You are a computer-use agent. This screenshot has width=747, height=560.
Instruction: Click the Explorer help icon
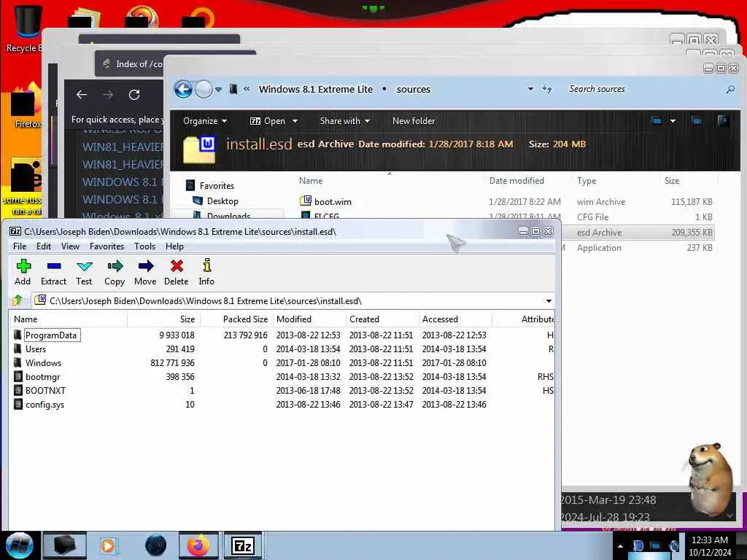(x=723, y=121)
